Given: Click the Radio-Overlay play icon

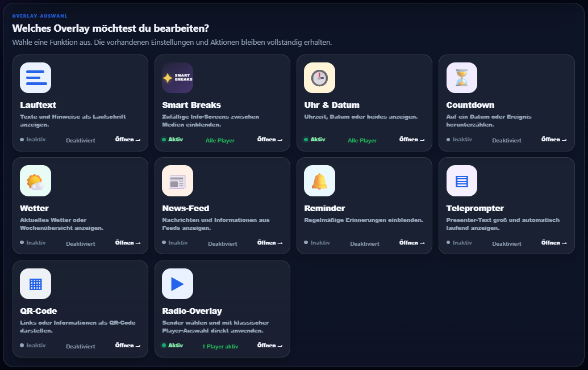Looking at the screenshot, I should (x=177, y=284).
